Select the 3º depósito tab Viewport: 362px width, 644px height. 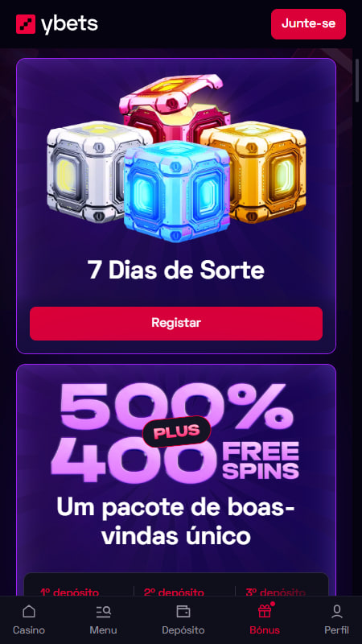[x=275, y=592]
